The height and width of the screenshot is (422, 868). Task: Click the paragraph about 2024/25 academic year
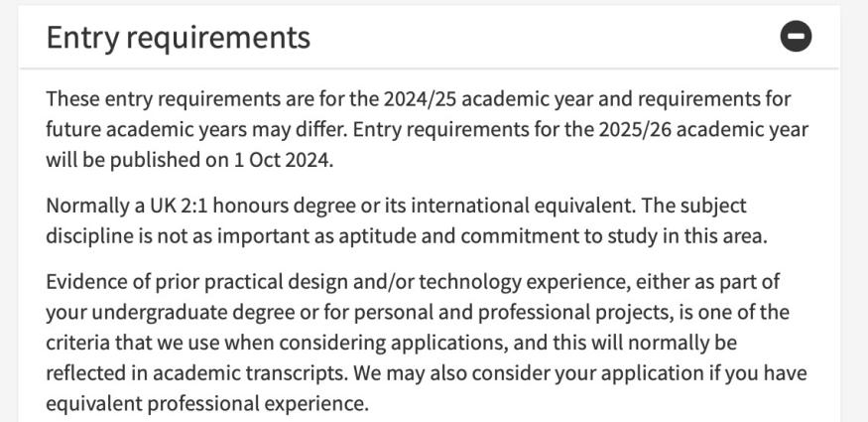tap(427, 130)
